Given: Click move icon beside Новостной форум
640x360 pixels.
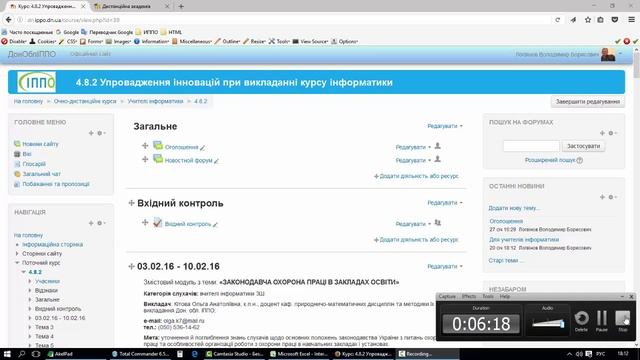Looking at the screenshot, I should pyautogui.click(x=145, y=159).
